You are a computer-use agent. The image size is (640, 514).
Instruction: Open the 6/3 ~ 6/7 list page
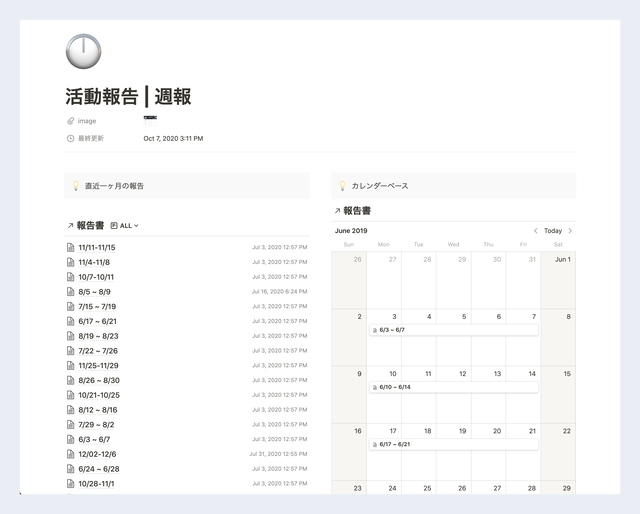(94, 439)
